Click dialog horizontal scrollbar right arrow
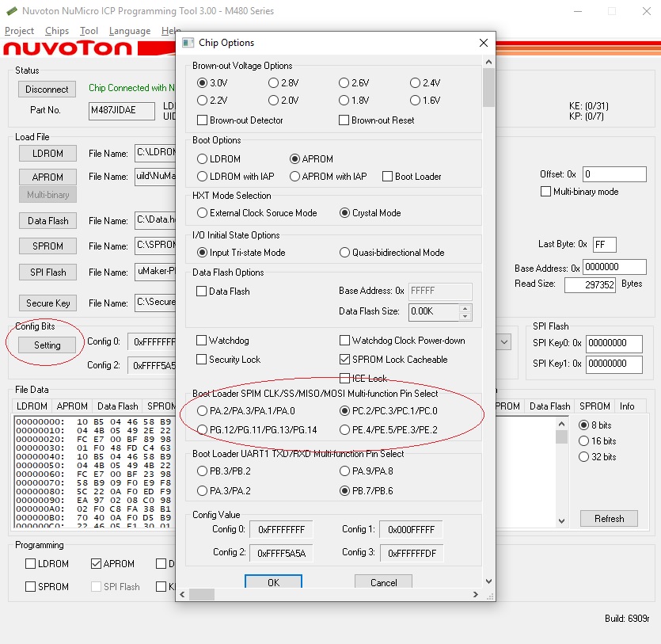Viewport: 661px width, 644px height. click(x=476, y=595)
